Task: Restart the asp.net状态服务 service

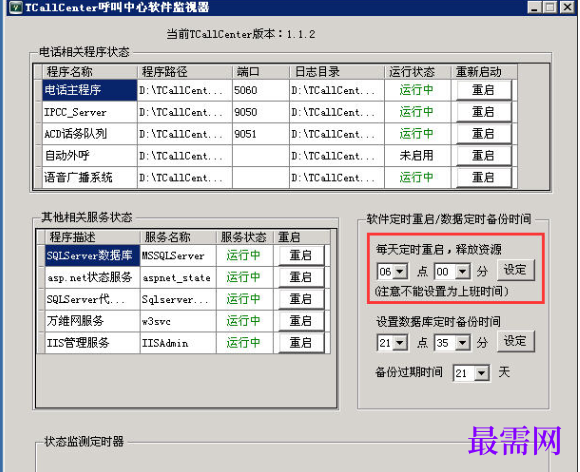Action: coord(301,277)
